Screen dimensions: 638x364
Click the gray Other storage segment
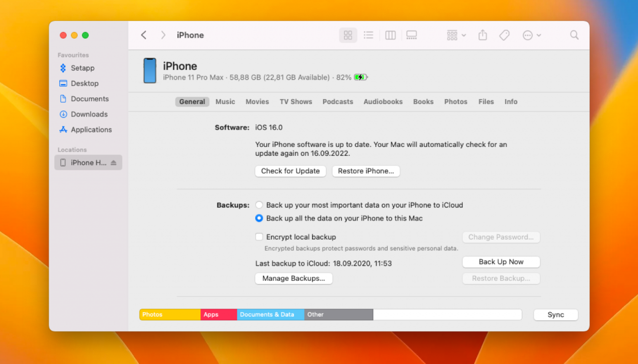pos(339,315)
